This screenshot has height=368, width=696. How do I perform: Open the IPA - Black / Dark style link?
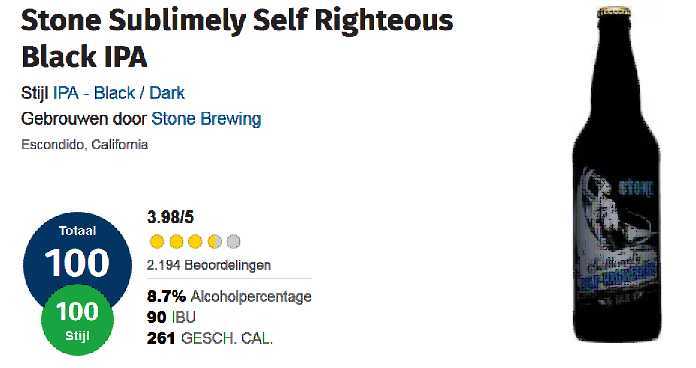[119, 93]
